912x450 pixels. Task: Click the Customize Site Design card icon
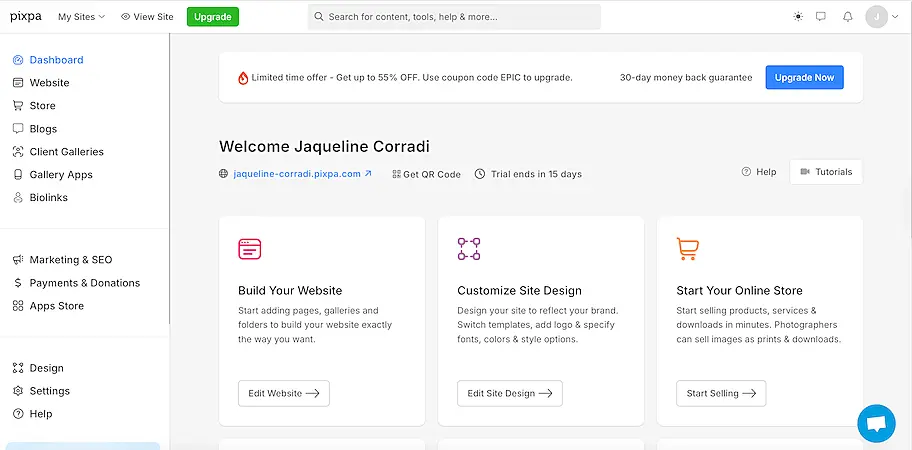[469, 249]
